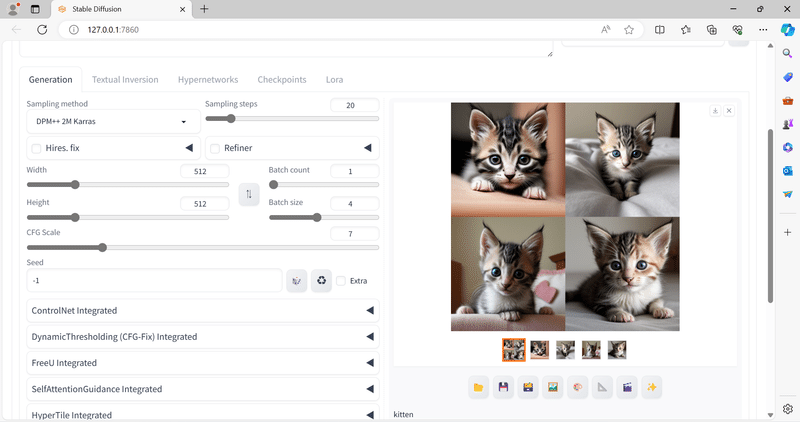The image size is (800, 422).
Task: Click the browser favorites star icon
Action: click(x=629, y=30)
